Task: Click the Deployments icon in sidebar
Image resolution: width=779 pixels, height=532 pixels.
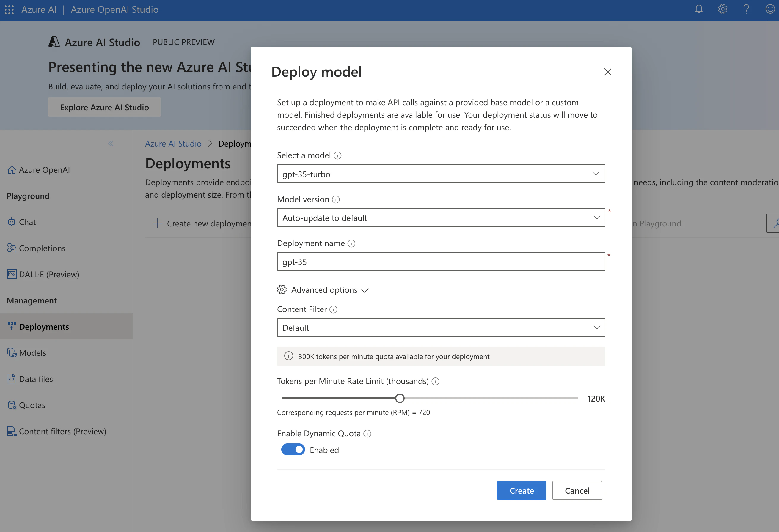Action: [x=12, y=326]
